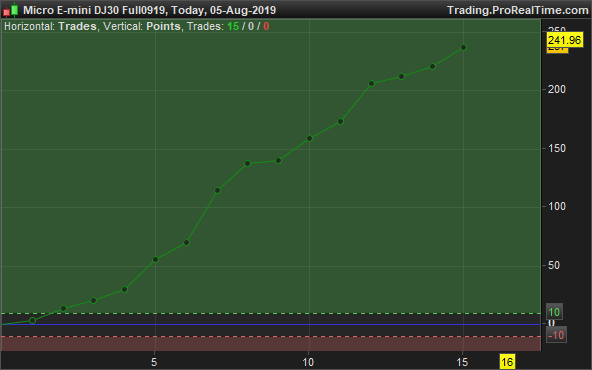Click the green winning trades count 15
Viewport: 592px width, 370px height.
pos(233,26)
